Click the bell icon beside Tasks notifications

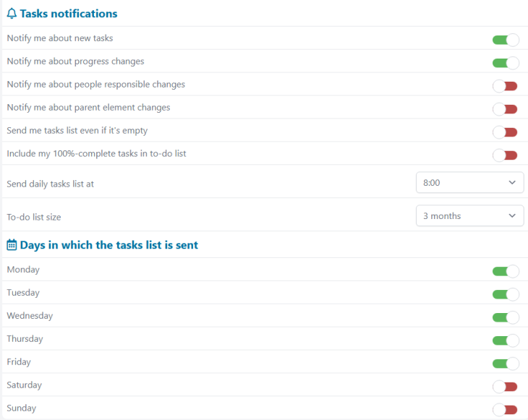(x=12, y=14)
